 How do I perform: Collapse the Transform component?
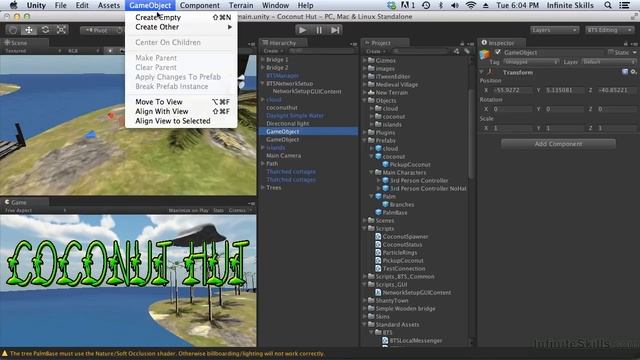pos(482,72)
